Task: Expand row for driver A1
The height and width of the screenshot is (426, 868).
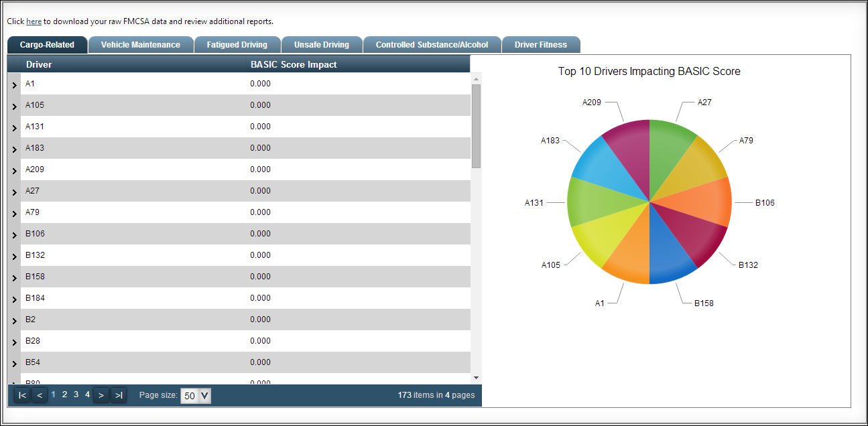Action: click(x=14, y=84)
